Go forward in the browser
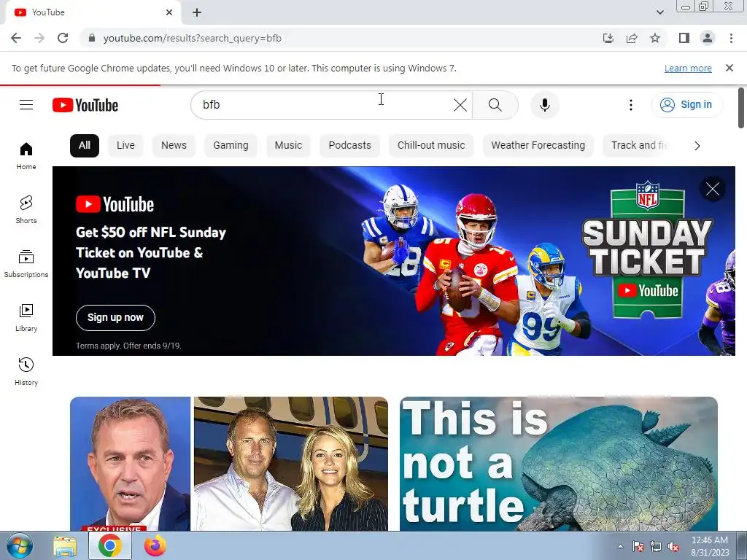Image resolution: width=747 pixels, height=560 pixels. (x=39, y=38)
